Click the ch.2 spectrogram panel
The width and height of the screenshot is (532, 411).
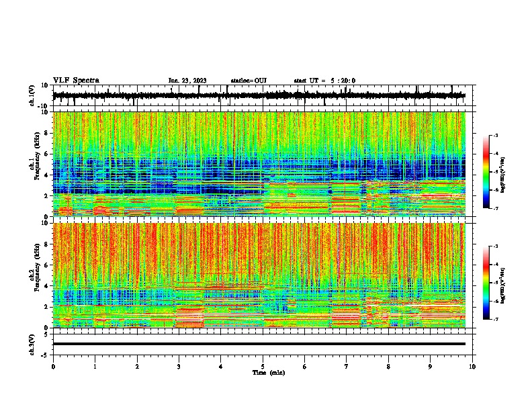(x=259, y=275)
